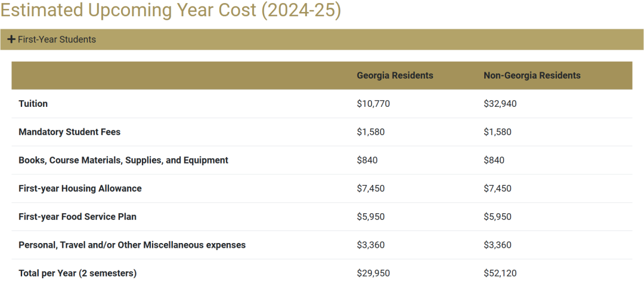This screenshot has width=644, height=286.
Task: Click the Mandatory Student Fees row label
Action: [x=69, y=132]
